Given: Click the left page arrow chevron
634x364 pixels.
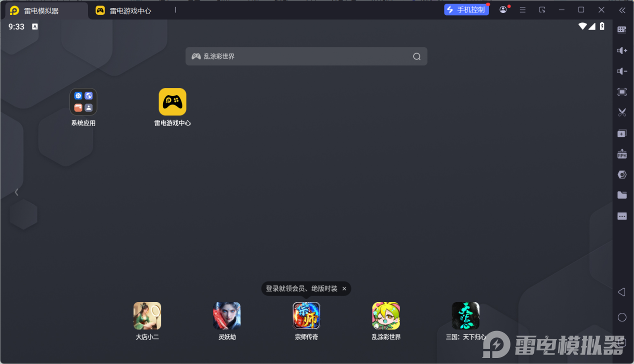Looking at the screenshot, I should coord(16,192).
